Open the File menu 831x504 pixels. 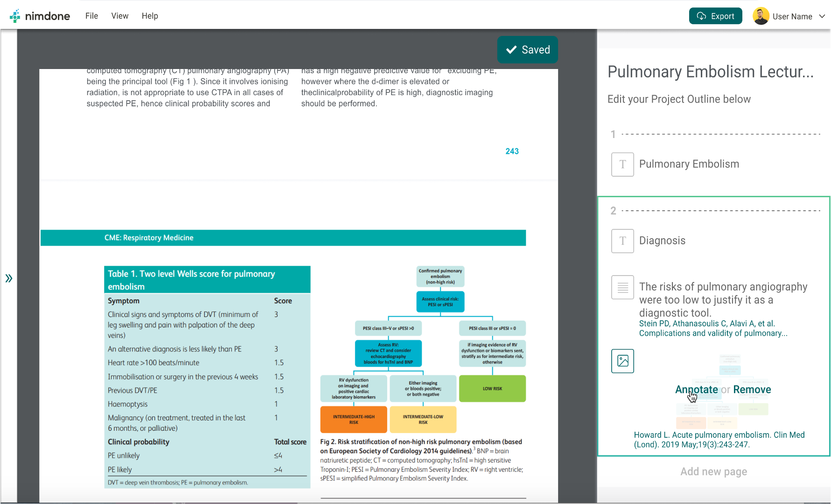coord(91,16)
